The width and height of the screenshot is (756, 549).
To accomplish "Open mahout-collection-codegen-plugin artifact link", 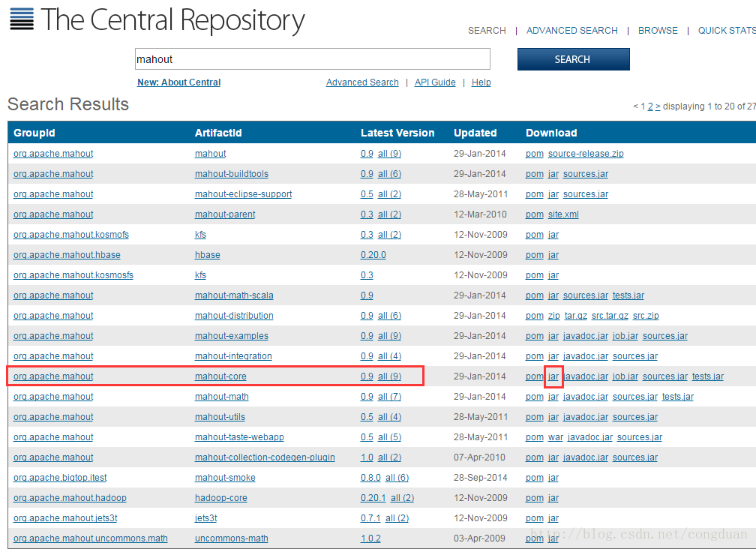I will [x=265, y=457].
